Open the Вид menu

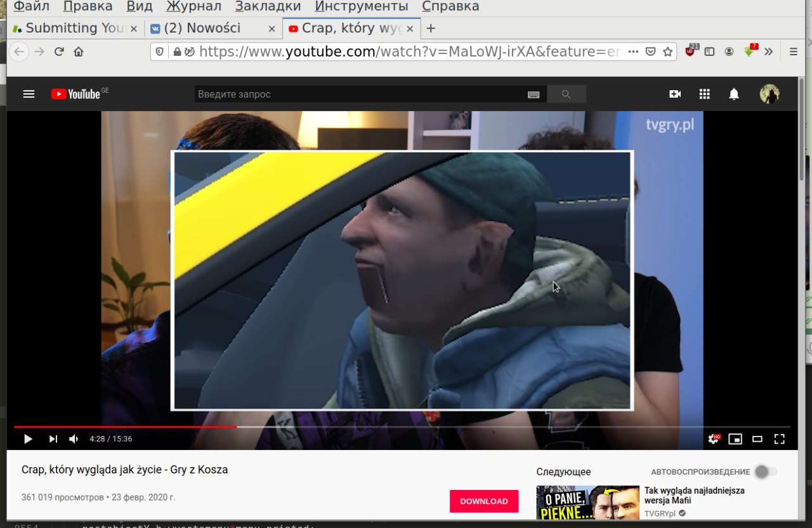pyautogui.click(x=140, y=7)
